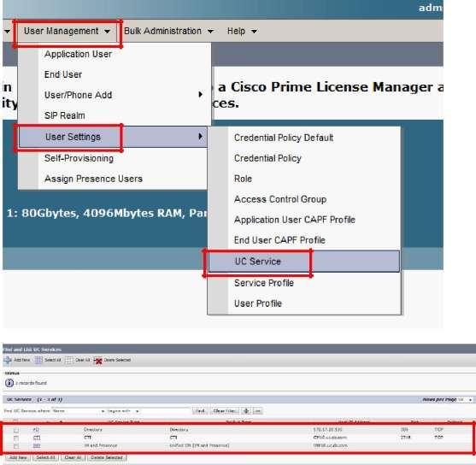Click the Clear Filter button
Viewport: 476px width, 465px height.
pyautogui.click(x=225, y=411)
